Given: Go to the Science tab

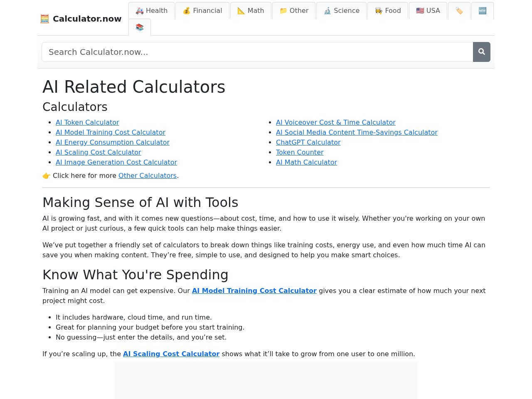Looking at the screenshot, I should click(x=341, y=11).
